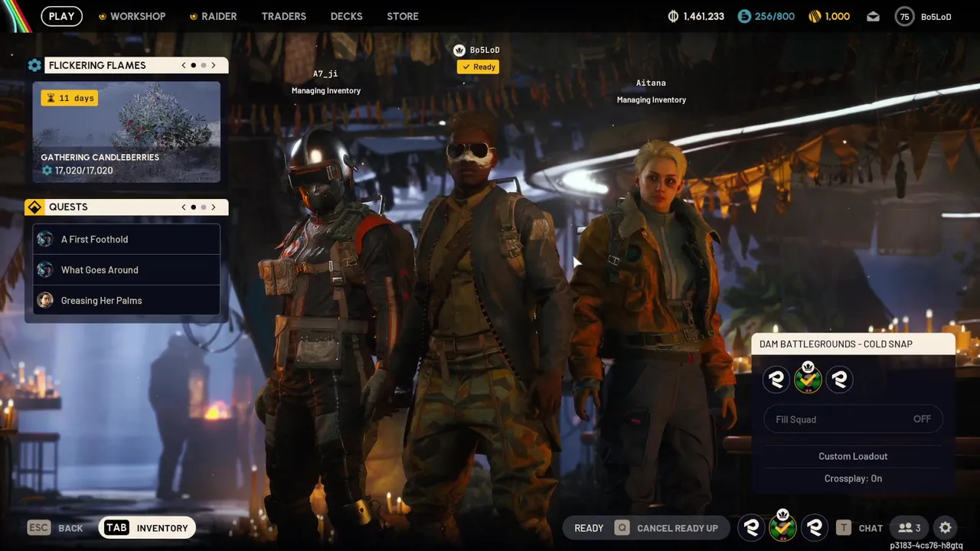
Task: Switch to the RAIDER tab
Action: [x=213, y=16]
